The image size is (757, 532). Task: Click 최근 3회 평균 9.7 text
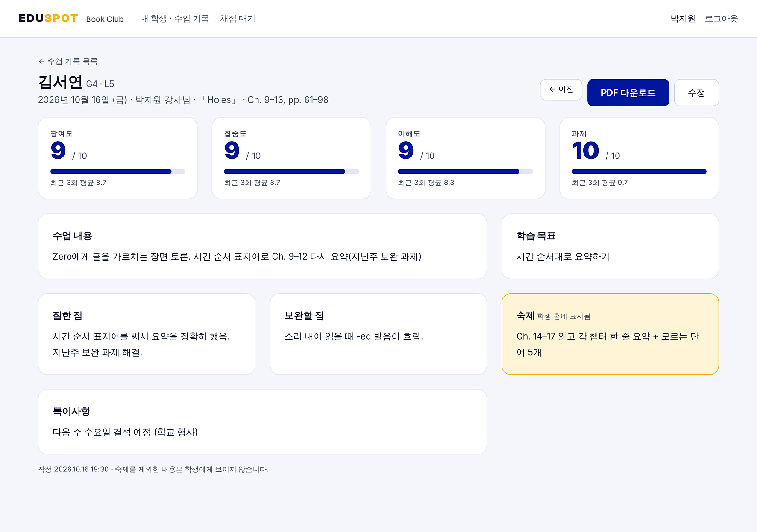[x=600, y=183]
